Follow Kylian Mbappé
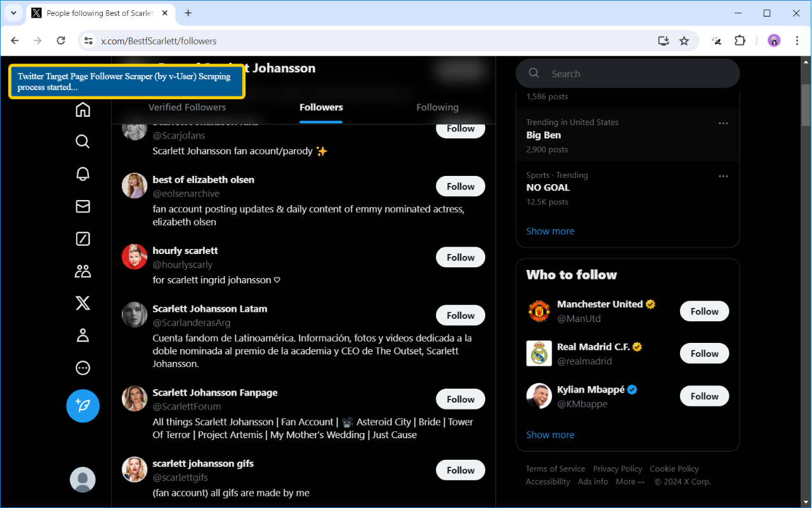 704,396
